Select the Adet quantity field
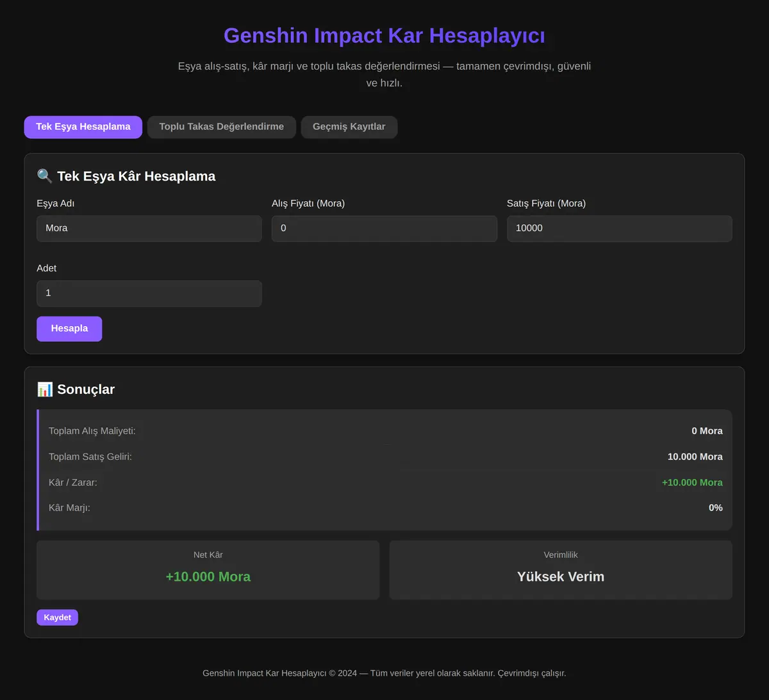 click(x=149, y=293)
